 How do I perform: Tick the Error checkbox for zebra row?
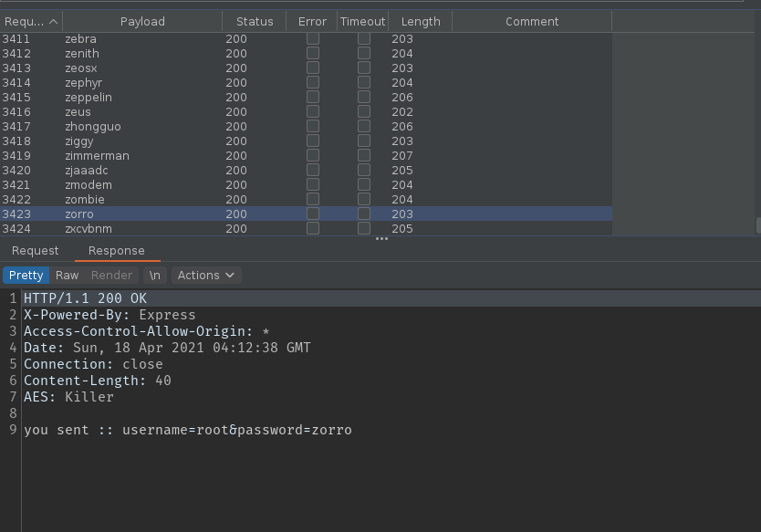[x=313, y=39]
